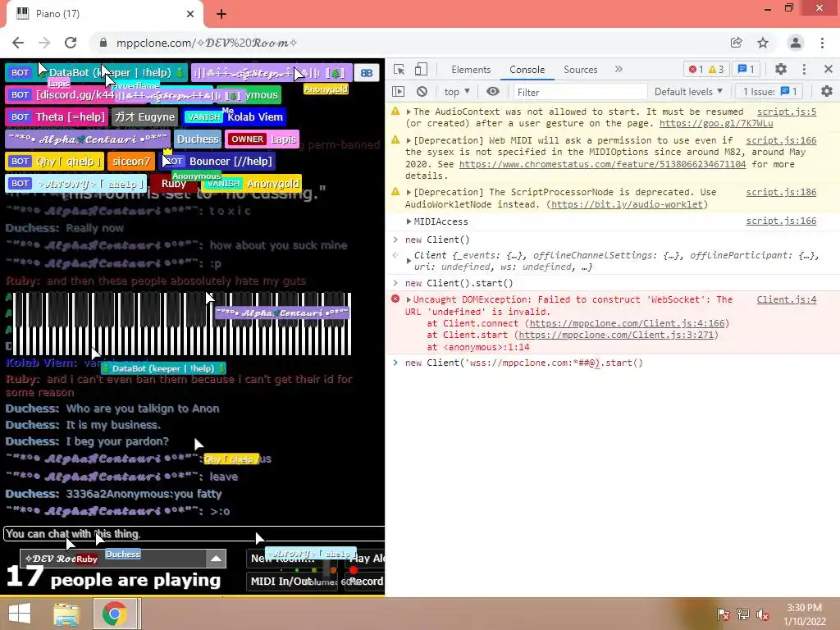Viewport: 840px width, 630px height.
Task: Click the chat input field
Action: pos(194,534)
